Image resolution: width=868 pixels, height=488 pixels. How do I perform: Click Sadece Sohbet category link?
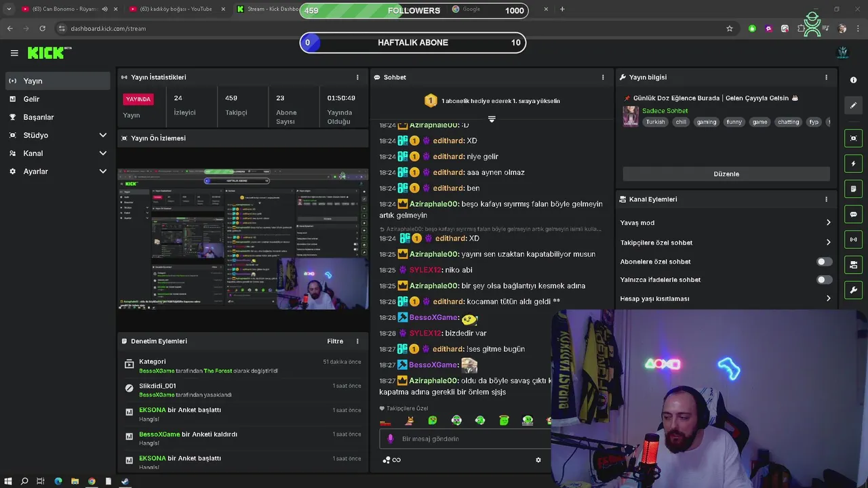(x=665, y=110)
